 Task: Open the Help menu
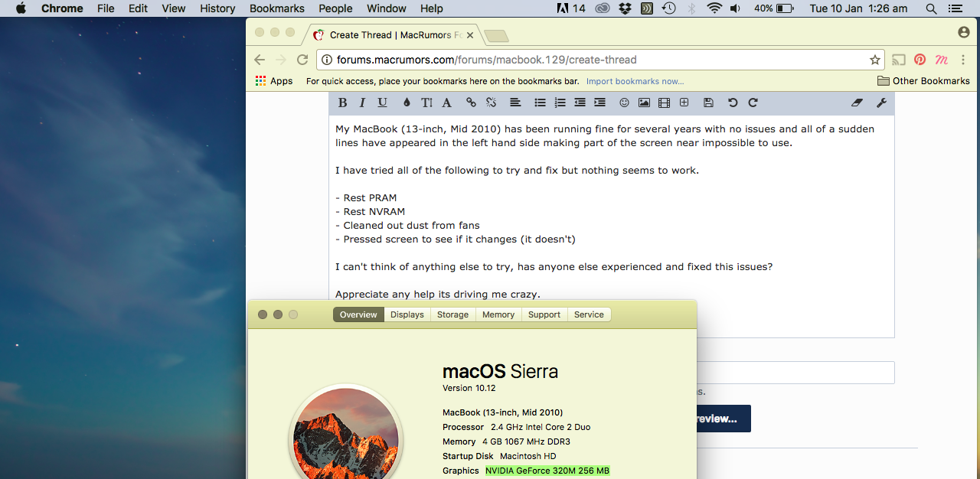coord(432,8)
